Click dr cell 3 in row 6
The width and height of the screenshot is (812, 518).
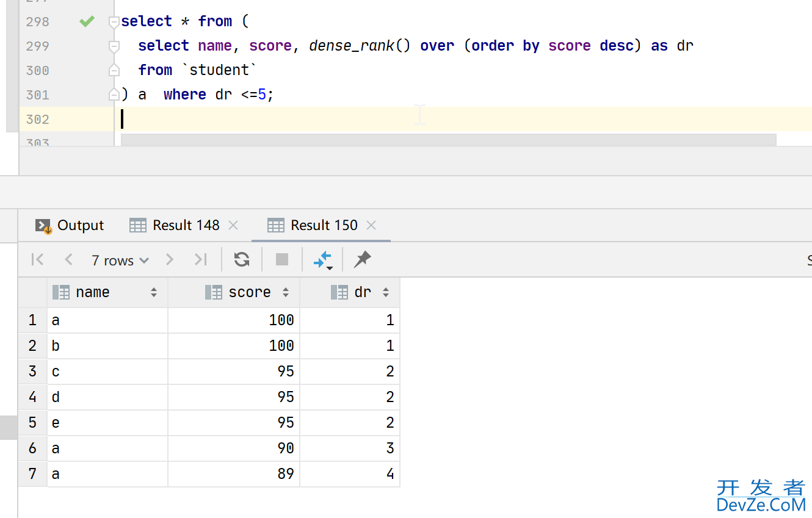coord(350,448)
